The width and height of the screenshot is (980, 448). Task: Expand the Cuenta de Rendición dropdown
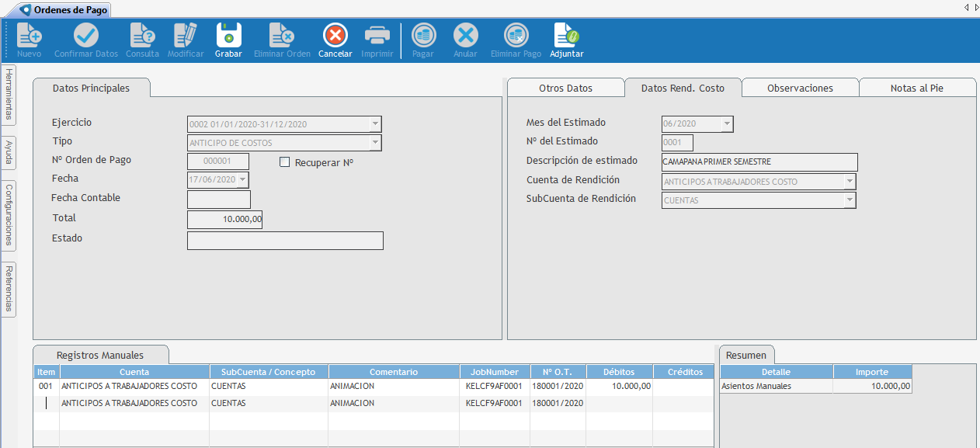point(850,182)
